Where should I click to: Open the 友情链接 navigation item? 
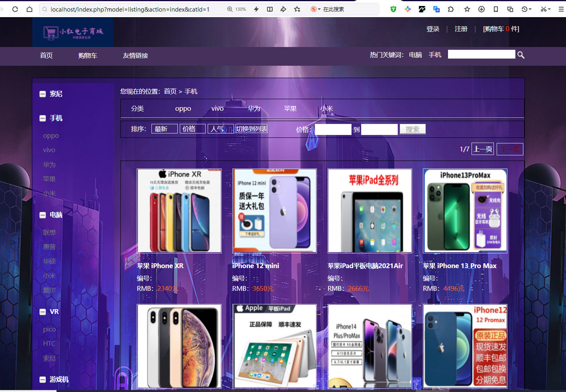[x=136, y=55]
